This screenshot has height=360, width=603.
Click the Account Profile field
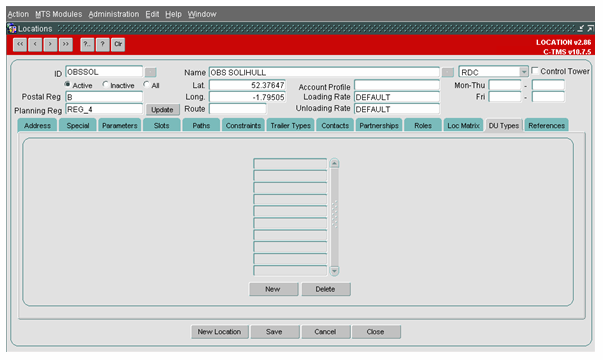coord(397,85)
